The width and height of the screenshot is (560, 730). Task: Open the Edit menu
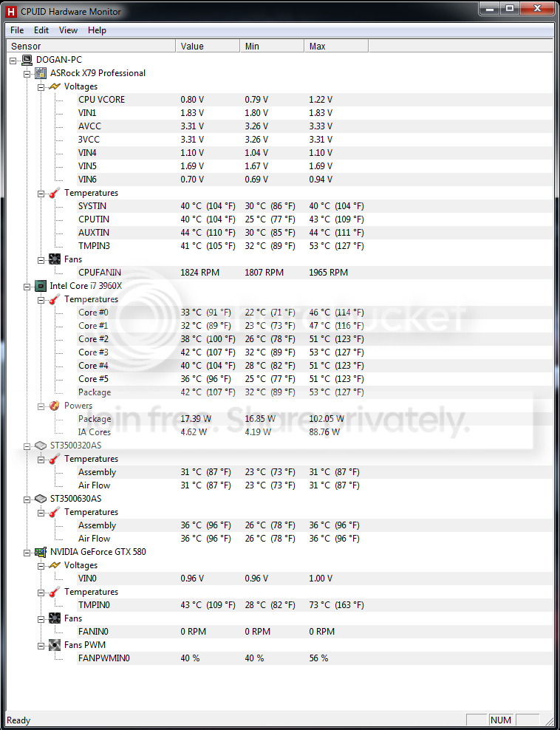(x=41, y=30)
